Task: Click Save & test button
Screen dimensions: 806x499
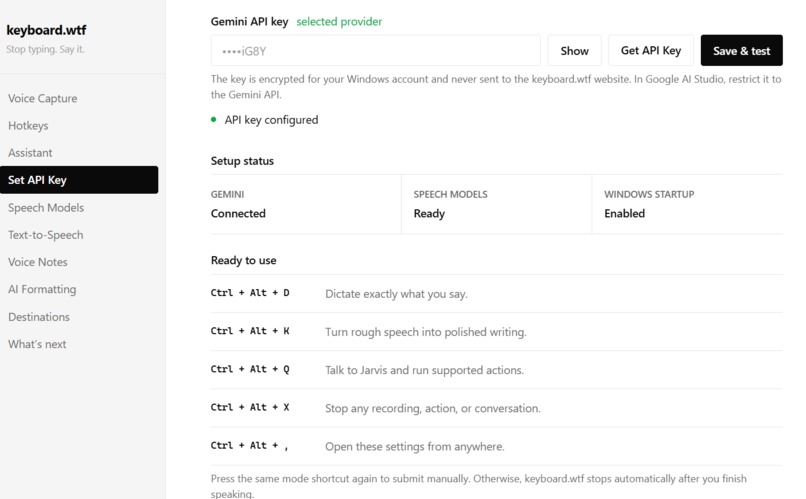Action: 741,50
